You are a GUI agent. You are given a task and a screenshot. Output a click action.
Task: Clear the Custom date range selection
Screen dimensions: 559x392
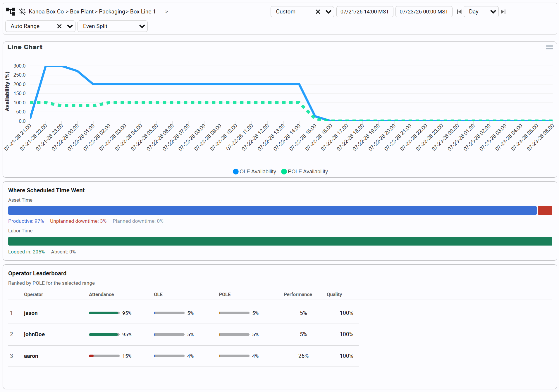318,12
